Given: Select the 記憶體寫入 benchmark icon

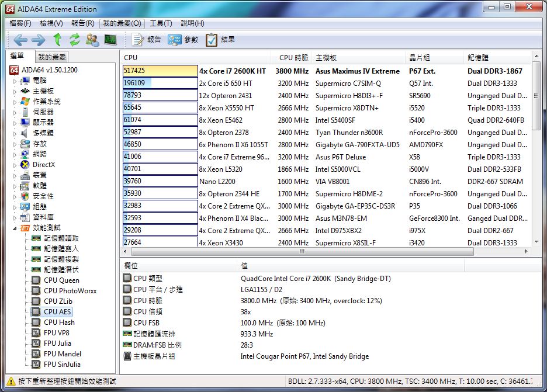Looking at the screenshot, I should [x=36, y=249].
